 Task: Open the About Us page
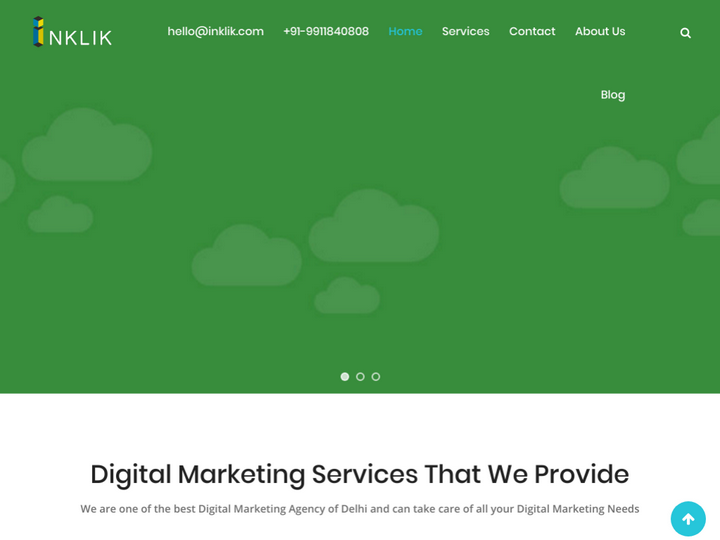600,31
